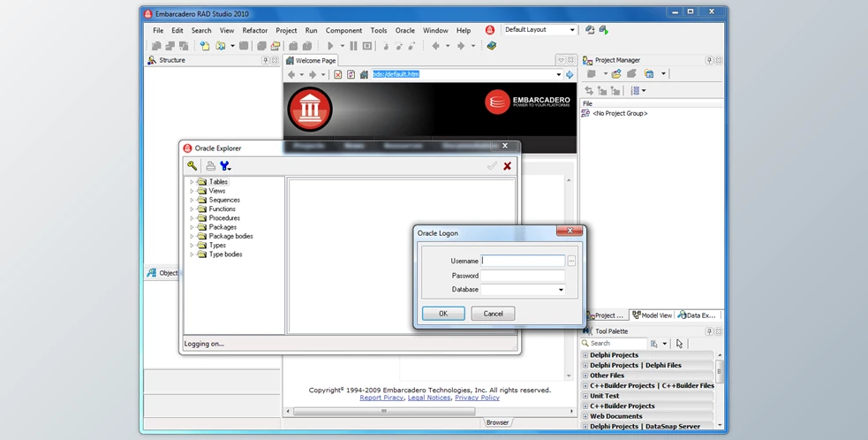Click the Pause button in debug toolbar
The width and height of the screenshot is (868, 440).
pos(353,46)
